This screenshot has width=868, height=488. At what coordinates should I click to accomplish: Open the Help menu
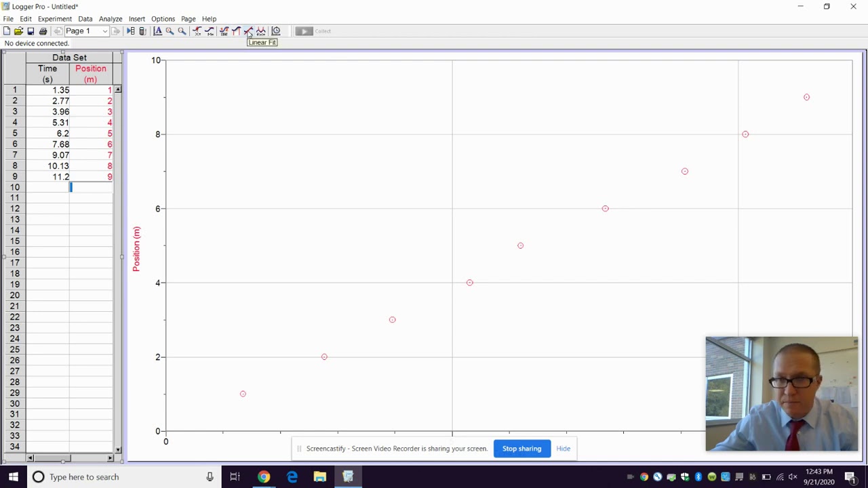(209, 19)
